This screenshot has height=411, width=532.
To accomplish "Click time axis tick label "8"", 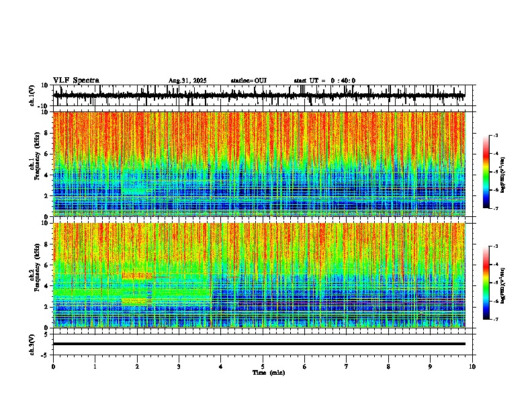I will click(x=388, y=367).
